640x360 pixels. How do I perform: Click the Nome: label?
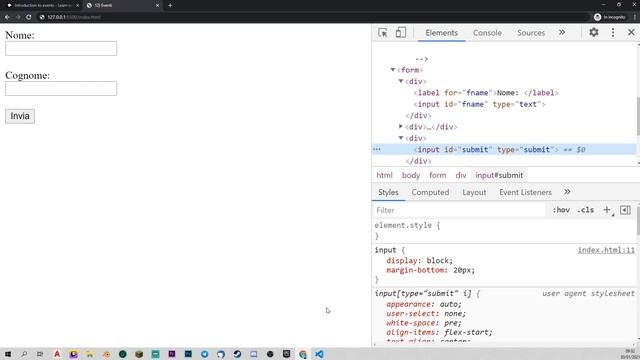20,35
